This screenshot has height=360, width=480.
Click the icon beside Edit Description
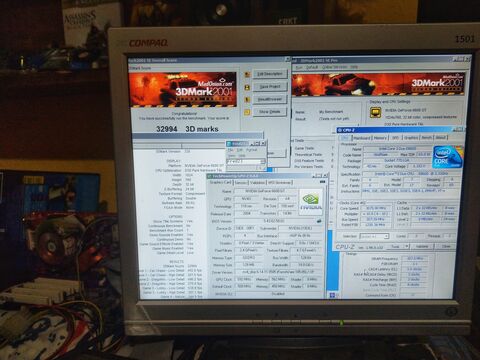tap(247, 75)
